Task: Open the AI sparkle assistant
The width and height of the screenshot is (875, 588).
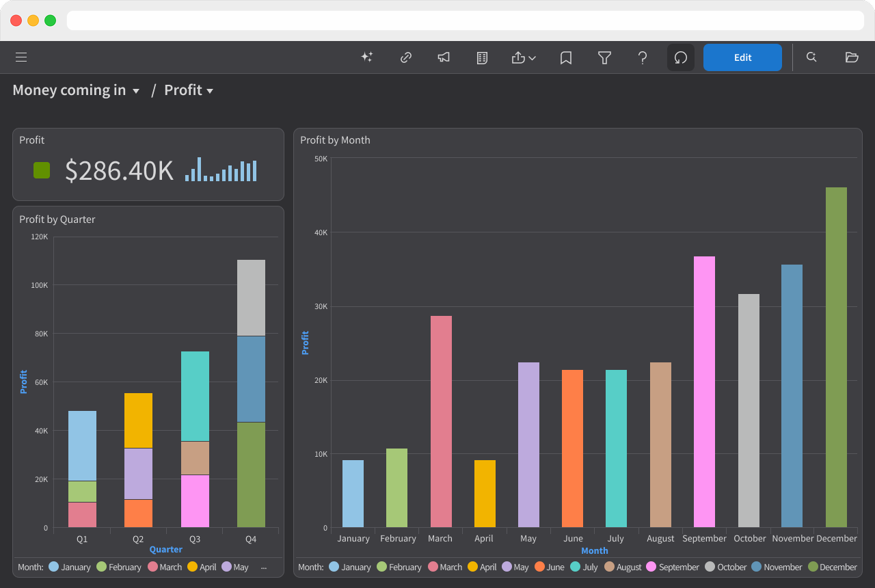Action: [x=367, y=57]
